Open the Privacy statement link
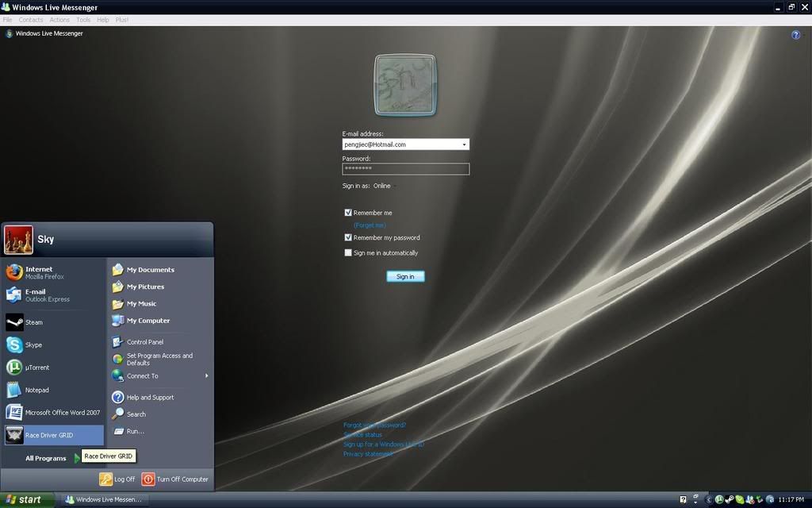The height and width of the screenshot is (508, 812). click(x=368, y=454)
